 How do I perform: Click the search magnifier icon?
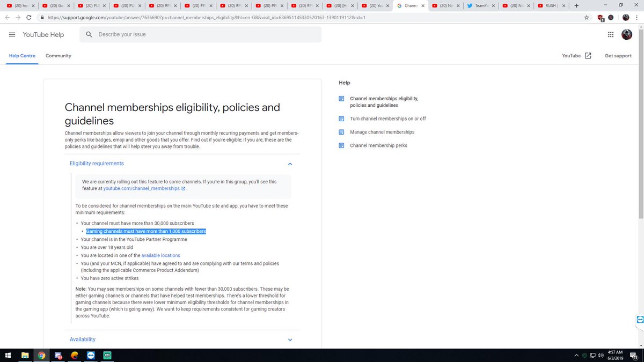click(x=89, y=34)
